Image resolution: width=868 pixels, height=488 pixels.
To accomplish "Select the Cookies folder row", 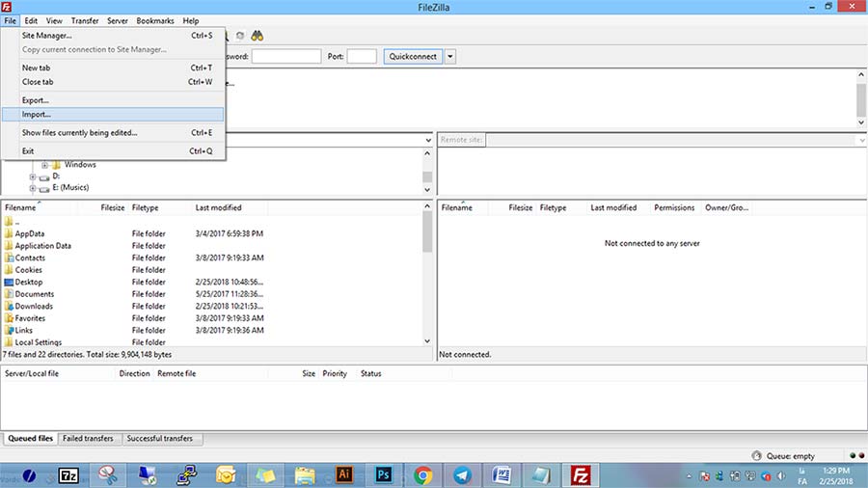I will (212, 270).
